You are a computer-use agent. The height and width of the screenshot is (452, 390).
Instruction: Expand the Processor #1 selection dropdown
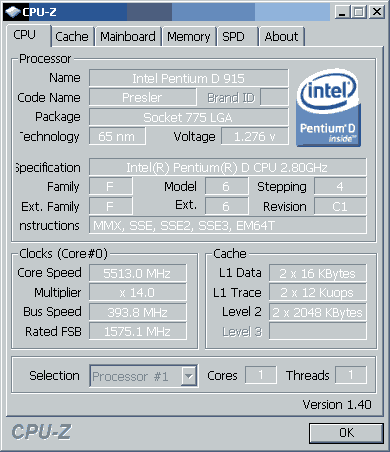tap(189, 376)
